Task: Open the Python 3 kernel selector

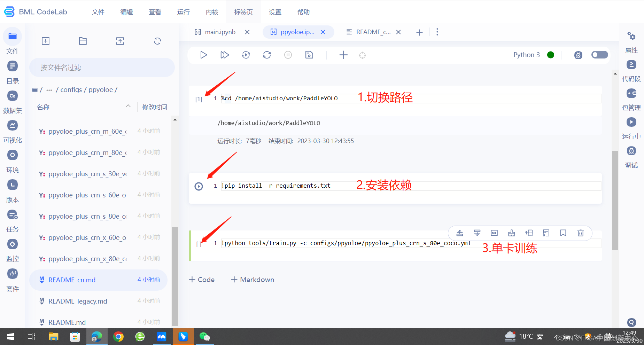Action: click(526, 55)
